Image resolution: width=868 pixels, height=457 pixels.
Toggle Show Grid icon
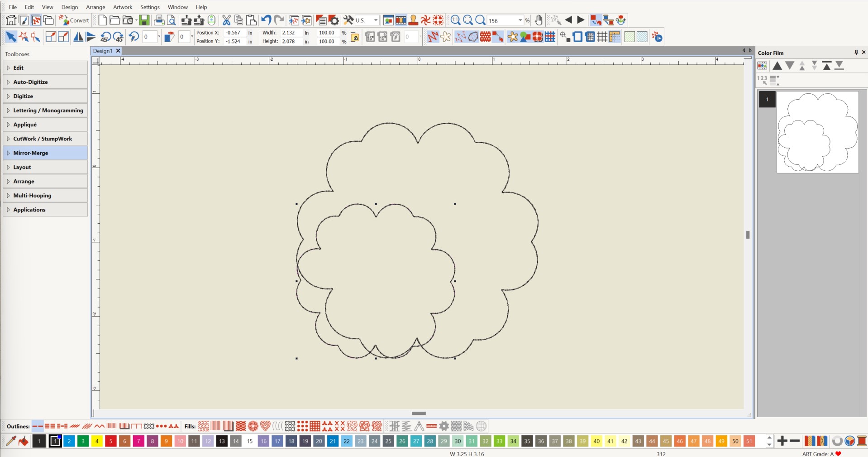coord(602,37)
